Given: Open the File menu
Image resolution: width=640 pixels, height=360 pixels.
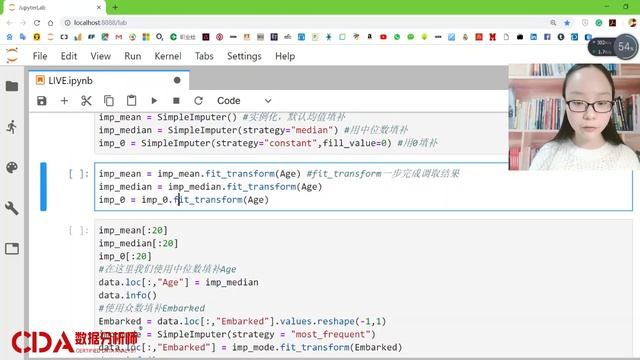Looking at the screenshot, I should click(x=40, y=56).
